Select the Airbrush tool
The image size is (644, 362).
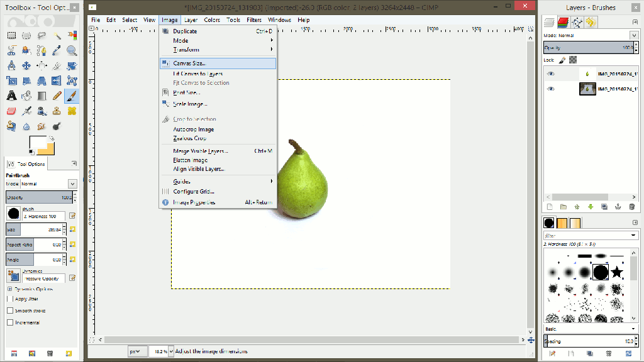coord(26,111)
